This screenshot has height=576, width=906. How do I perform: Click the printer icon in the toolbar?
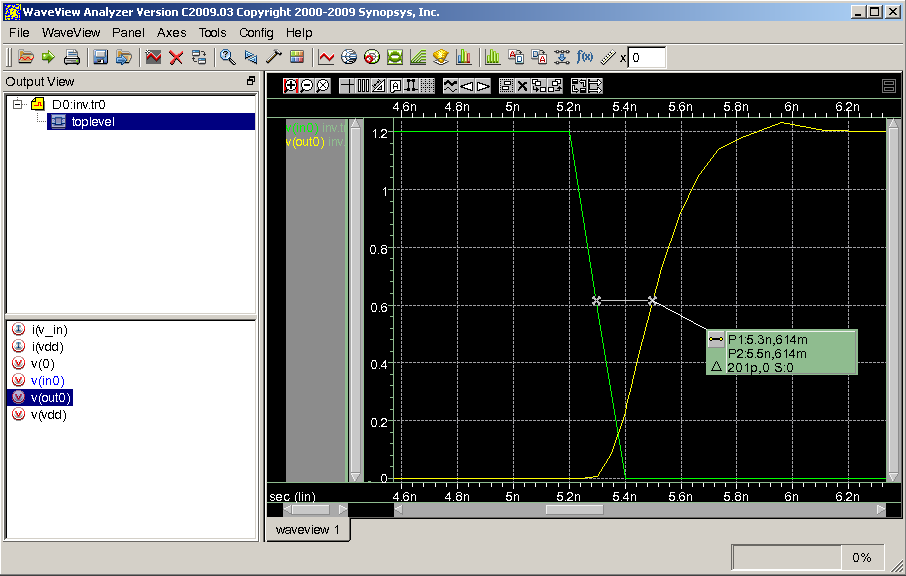72,57
